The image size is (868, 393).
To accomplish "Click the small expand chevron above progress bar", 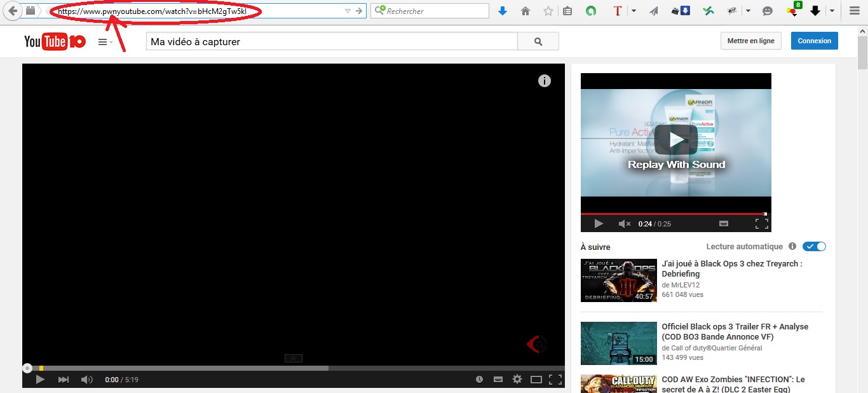I will click(293, 358).
